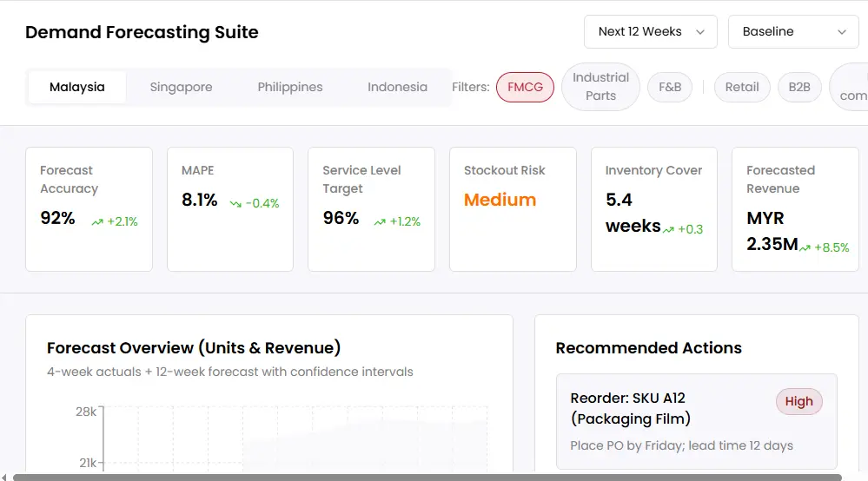Click the High priority badge
Screen dimensions: 868x481
[798, 401]
